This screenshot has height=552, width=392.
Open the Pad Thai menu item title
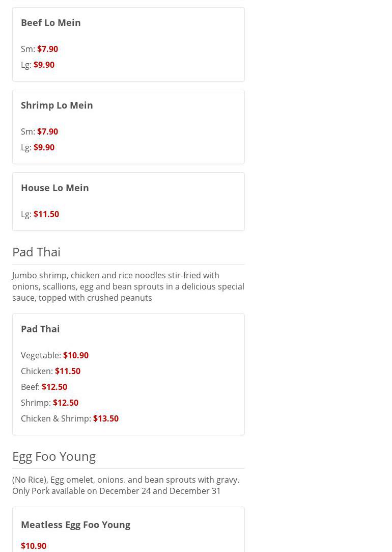pyautogui.click(x=40, y=329)
